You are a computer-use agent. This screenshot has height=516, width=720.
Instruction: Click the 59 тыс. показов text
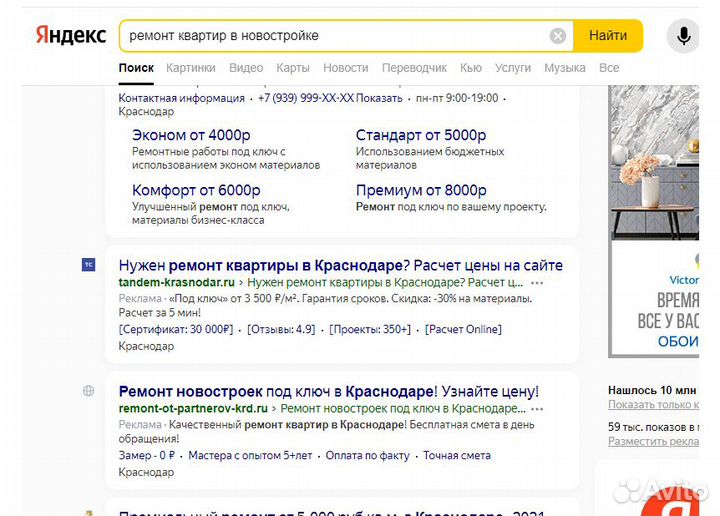[x=653, y=427]
